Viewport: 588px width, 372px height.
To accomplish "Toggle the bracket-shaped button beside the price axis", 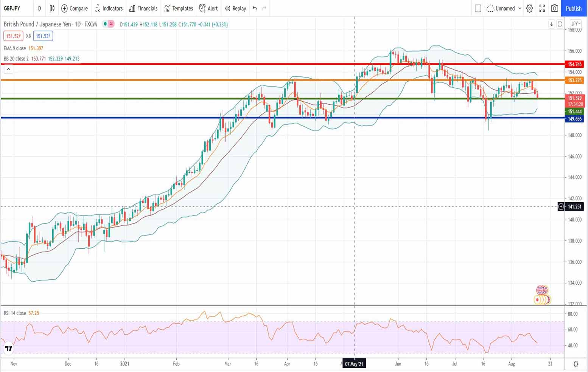I will tap(560, 24).
